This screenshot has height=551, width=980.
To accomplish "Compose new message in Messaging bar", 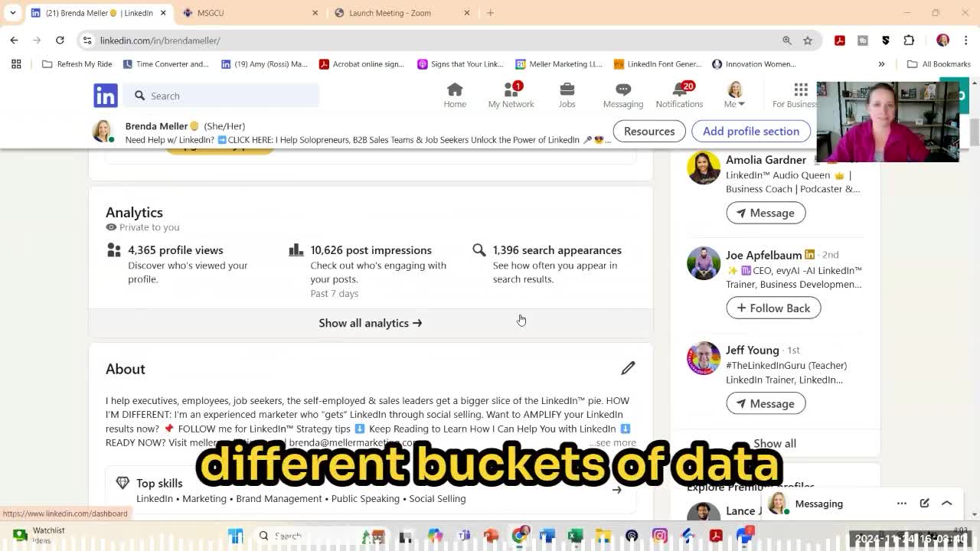I will point(924,504).
